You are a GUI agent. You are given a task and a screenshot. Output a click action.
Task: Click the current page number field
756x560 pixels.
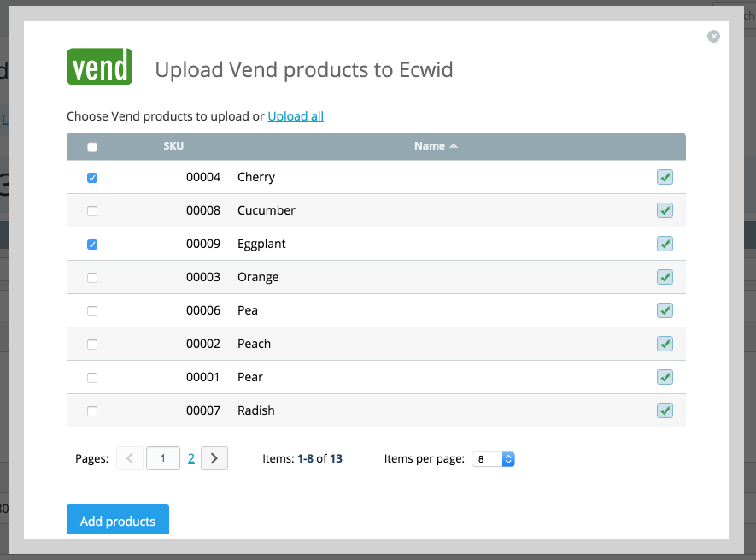point(163,458)
